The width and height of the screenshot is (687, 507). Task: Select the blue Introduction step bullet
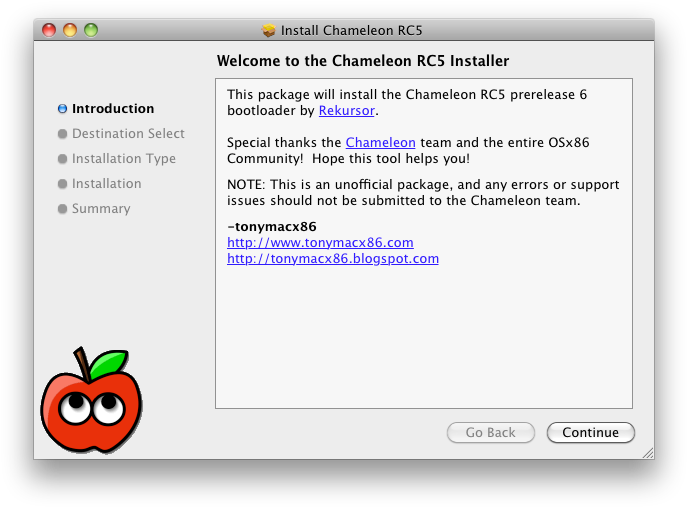pyautogui.click(x=62, y=109)
